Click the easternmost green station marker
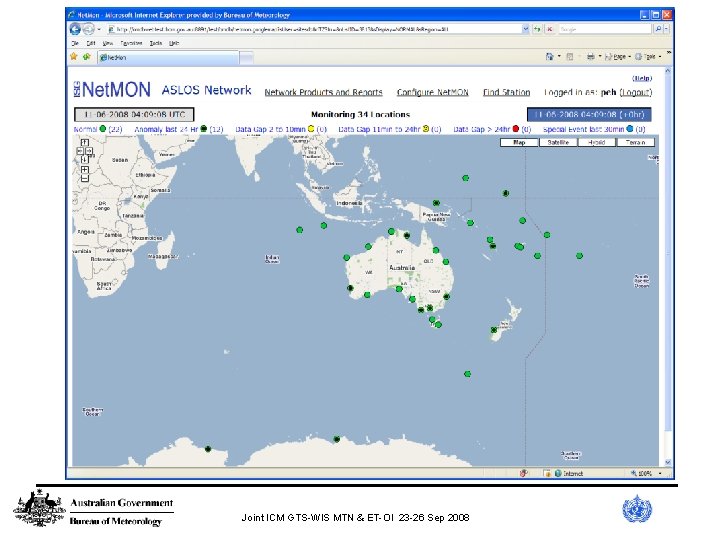Viewport: 720px width, 540px height. tap(579, 256)
